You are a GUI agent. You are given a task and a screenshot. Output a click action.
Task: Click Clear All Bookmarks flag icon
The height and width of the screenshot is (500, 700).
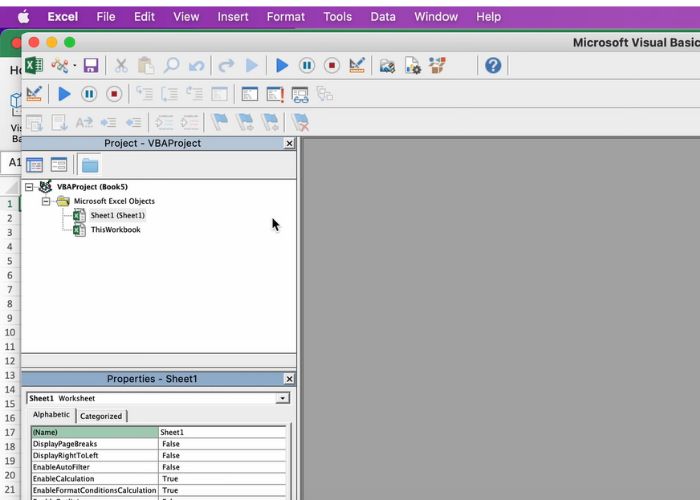coord(300,122)
